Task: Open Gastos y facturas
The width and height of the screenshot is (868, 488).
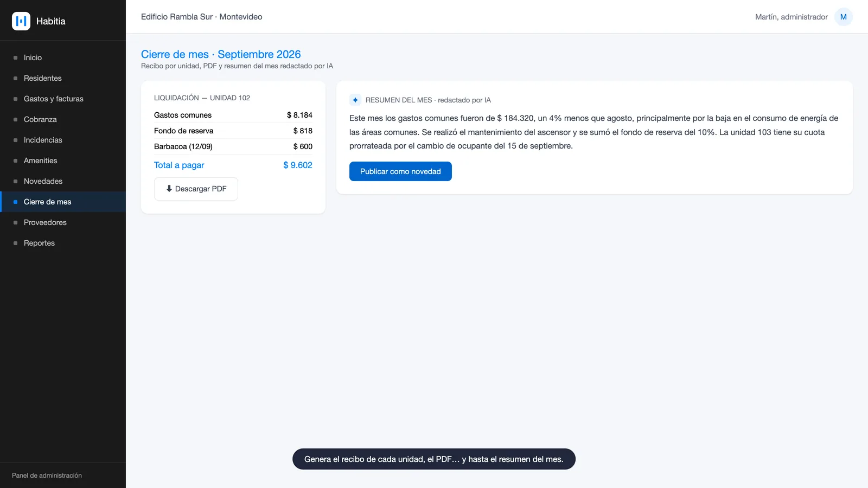Action: point(63,99)
